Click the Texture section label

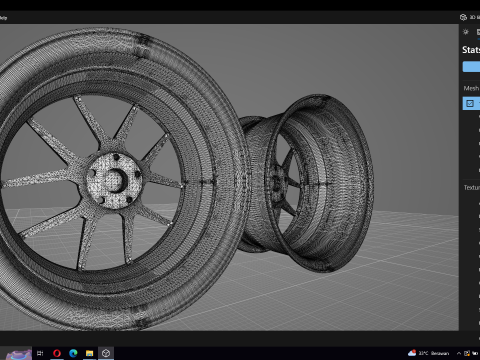[x=472, y=188]
